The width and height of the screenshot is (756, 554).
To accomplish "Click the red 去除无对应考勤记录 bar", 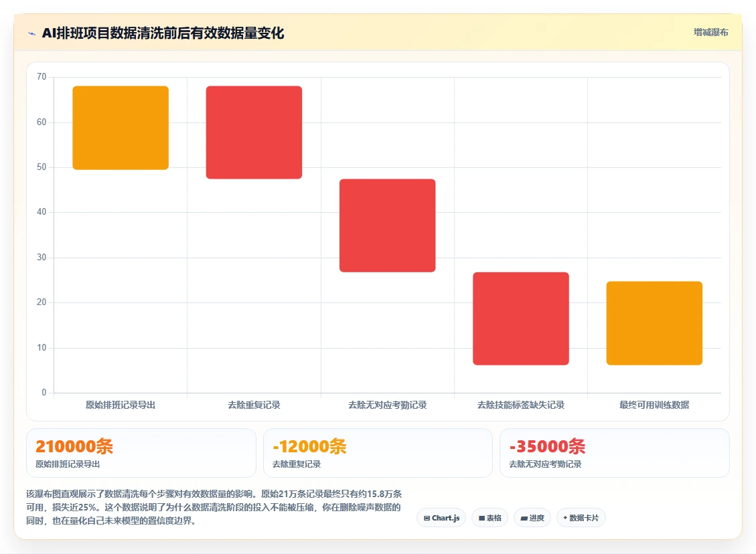I will (388, 225).
